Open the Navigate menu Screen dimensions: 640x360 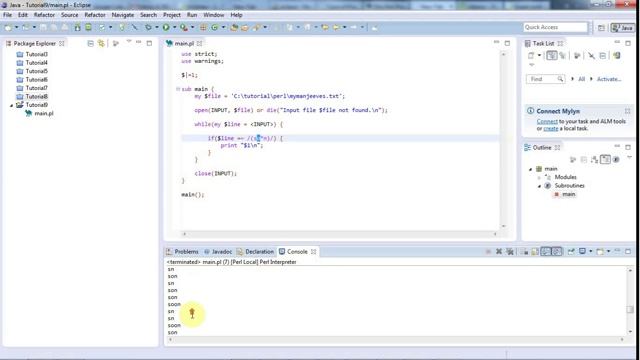pos(122,15)
